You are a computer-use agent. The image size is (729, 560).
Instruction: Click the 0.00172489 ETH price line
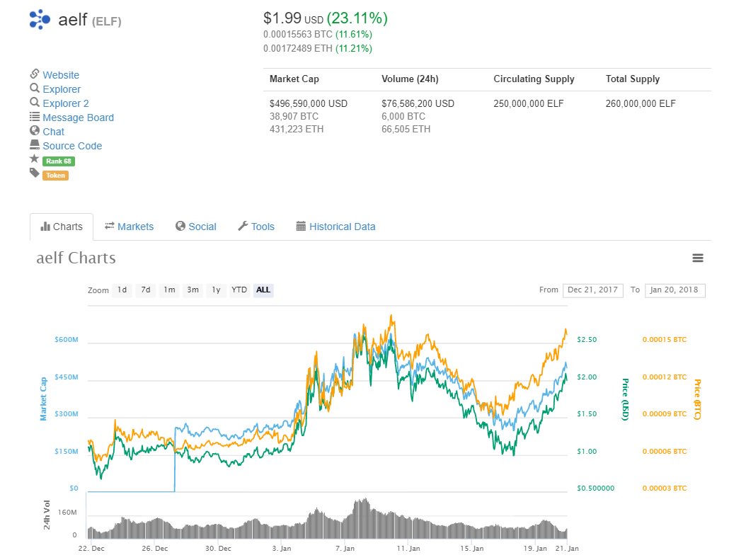pos(318,48)
